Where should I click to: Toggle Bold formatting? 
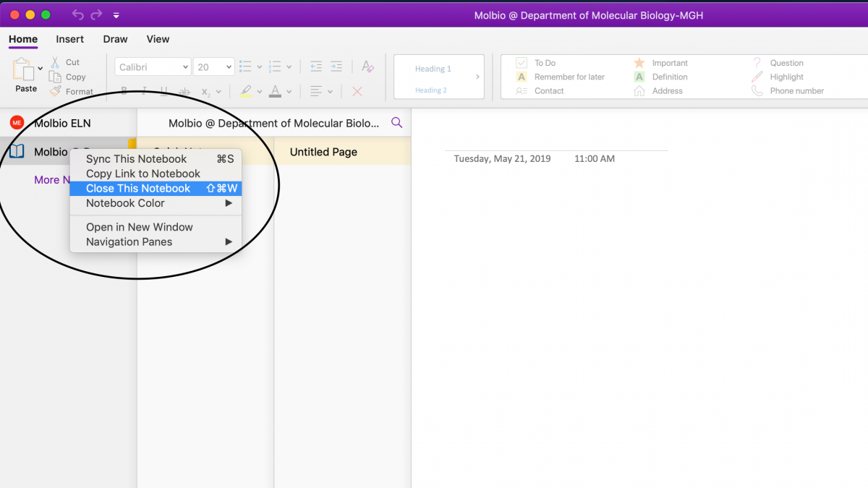[124, 91]
